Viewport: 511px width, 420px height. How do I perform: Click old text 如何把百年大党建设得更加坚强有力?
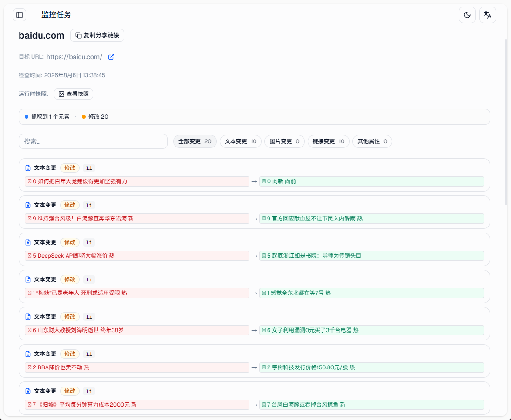pos(82,181)
